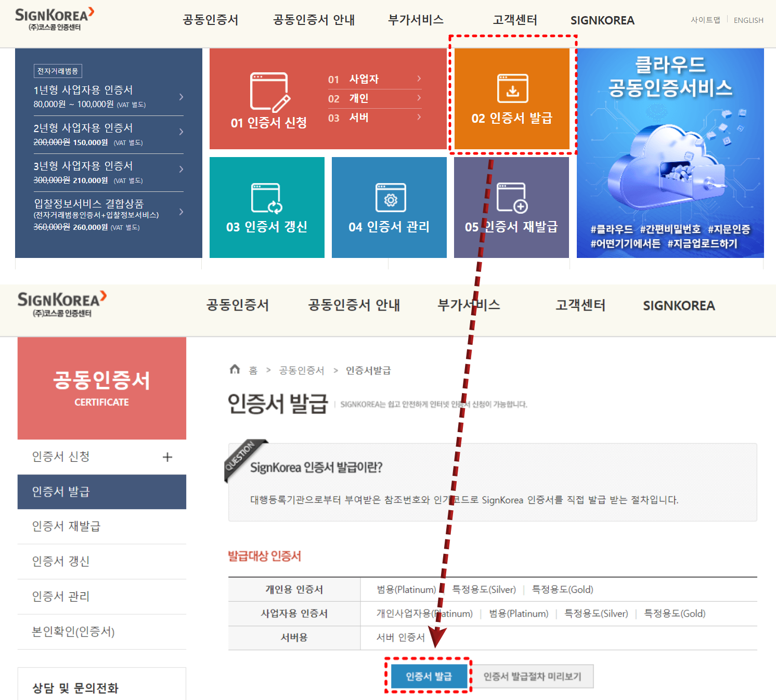Open the 전자거래범용 certificate badge

click(59, 71)
